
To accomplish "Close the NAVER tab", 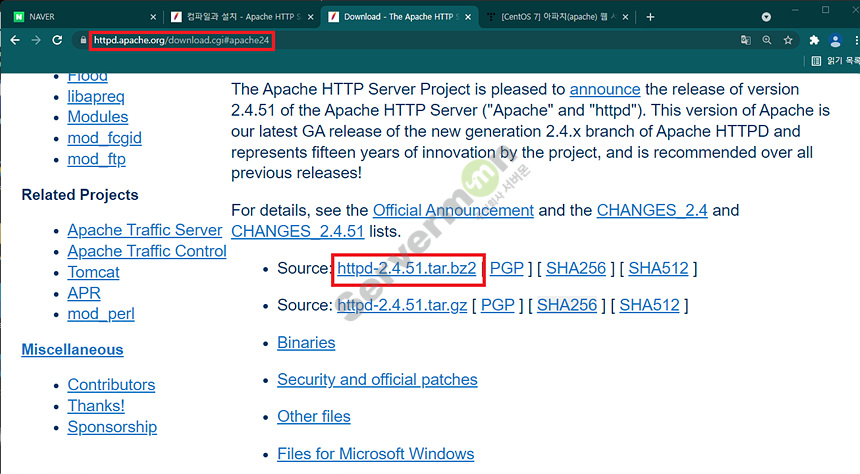I will (x=153, y=17).
